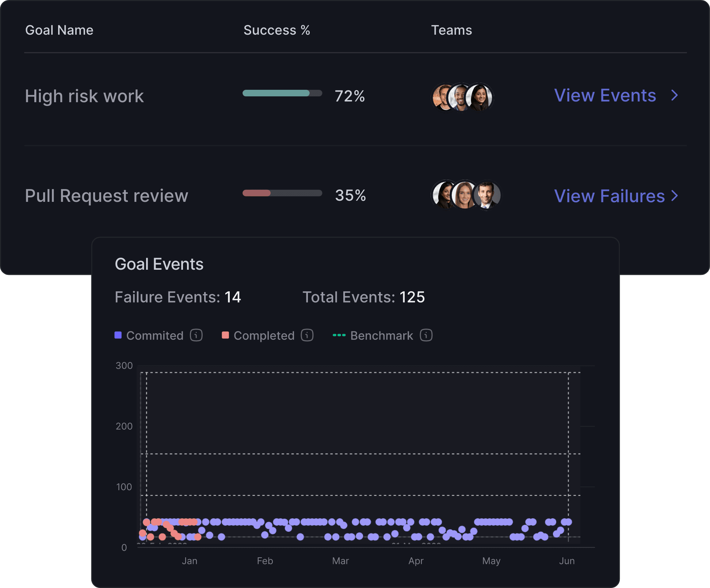Click info icon next to Commited legend
710x588 pixels.
196,335
